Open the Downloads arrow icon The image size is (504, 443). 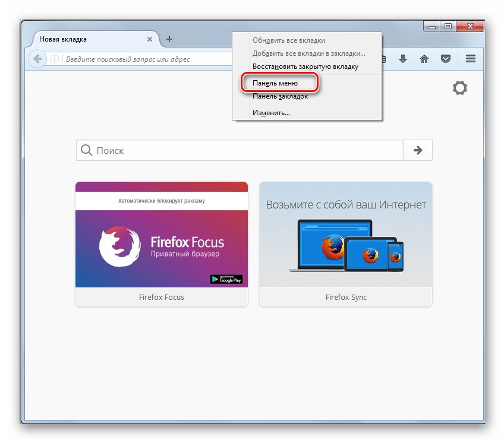[402, 59]
